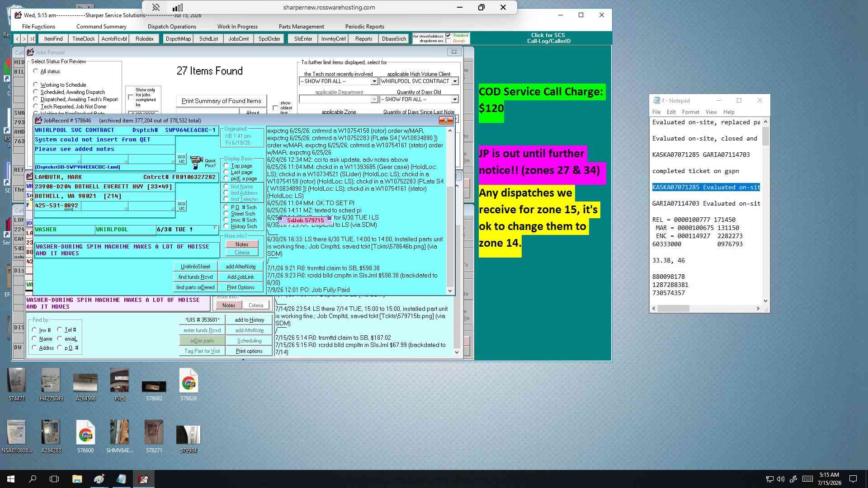Select the All status radio button
The height and width of the screenshot is (488, 868).
click(x=36, y=71)
